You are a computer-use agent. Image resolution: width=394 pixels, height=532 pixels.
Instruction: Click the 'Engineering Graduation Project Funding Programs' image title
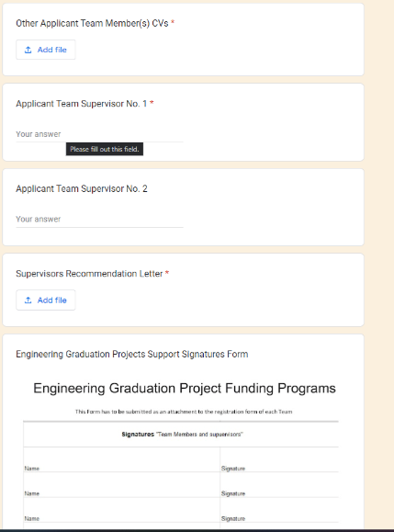pyautogui.click(x=185, y=388)
